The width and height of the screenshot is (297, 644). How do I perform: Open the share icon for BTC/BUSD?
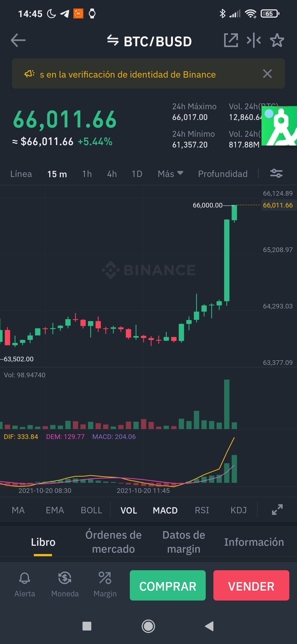tap(231, 40)
